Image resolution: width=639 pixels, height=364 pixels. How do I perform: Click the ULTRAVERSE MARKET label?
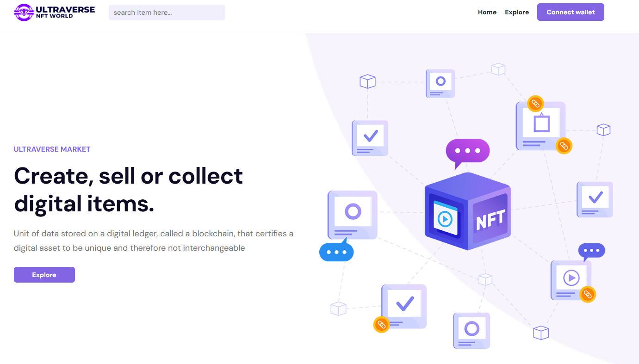[x=52, y=149]
